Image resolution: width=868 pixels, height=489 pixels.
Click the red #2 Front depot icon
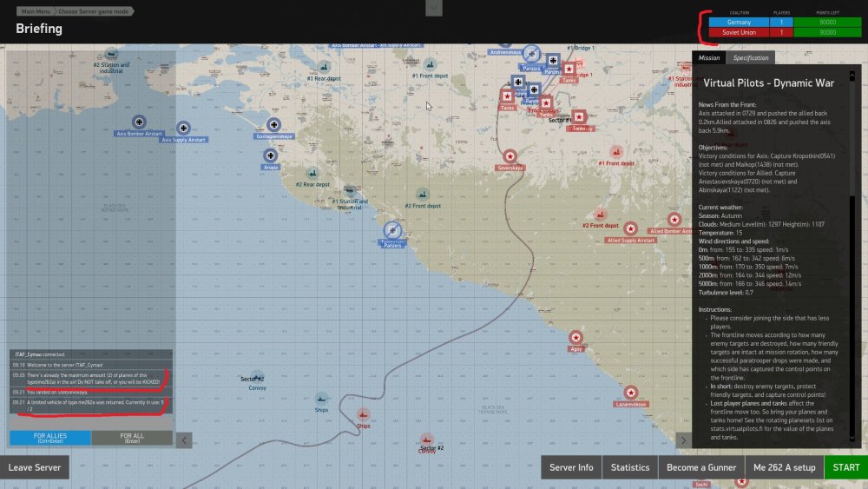tap(600, 215)
